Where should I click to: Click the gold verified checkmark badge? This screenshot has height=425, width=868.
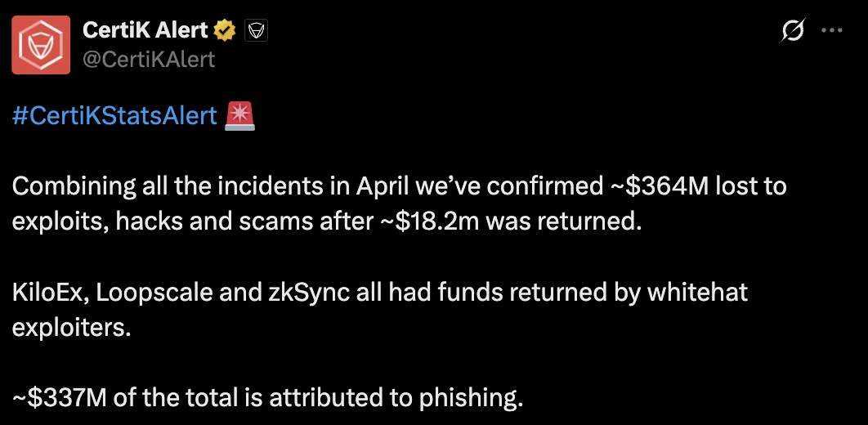click(x=224, y=31)
